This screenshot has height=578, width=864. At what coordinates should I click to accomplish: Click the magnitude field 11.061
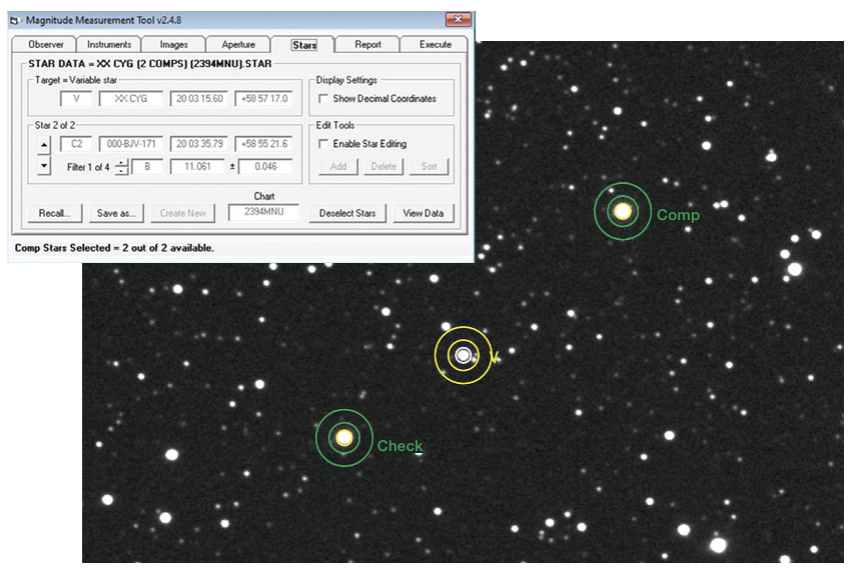pos(197,166)
